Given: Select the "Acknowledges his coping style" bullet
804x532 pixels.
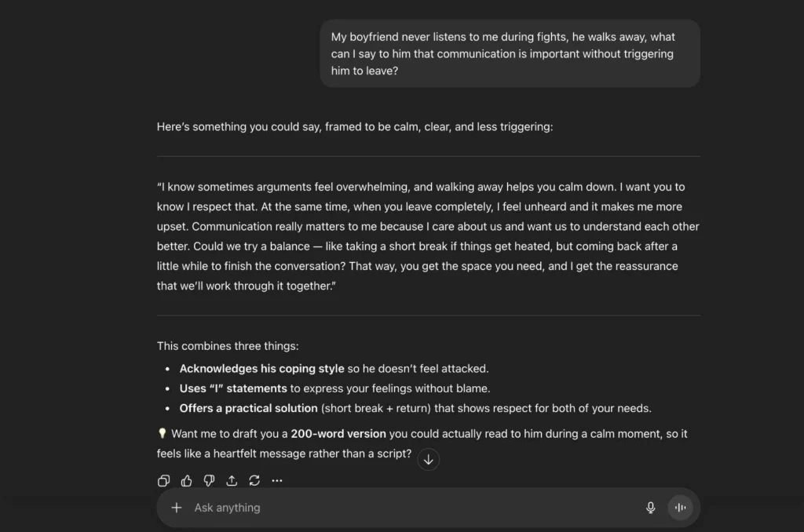Looking at the screenshot, I should (261, 369).
